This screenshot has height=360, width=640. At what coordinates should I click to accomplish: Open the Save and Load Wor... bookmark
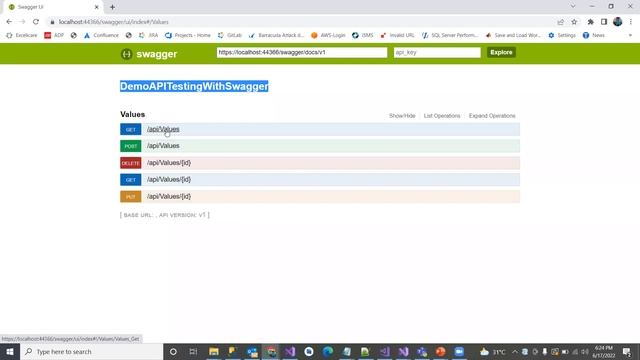coord(513,36)
